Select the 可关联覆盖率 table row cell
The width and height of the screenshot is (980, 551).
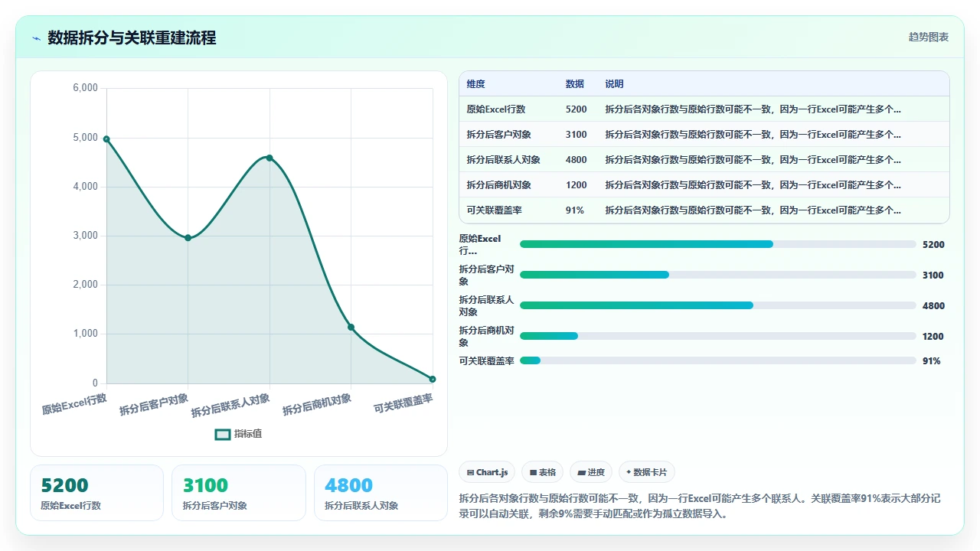pos(495,210)
